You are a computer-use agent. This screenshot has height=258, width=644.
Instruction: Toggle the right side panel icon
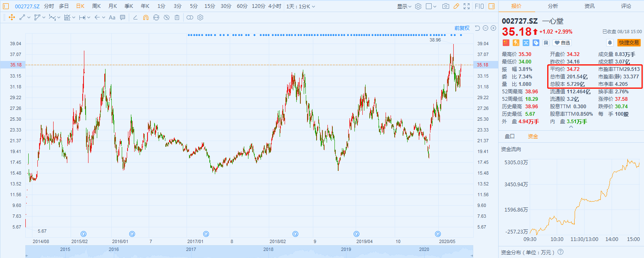pyautogui.click(x=492, y=6)
